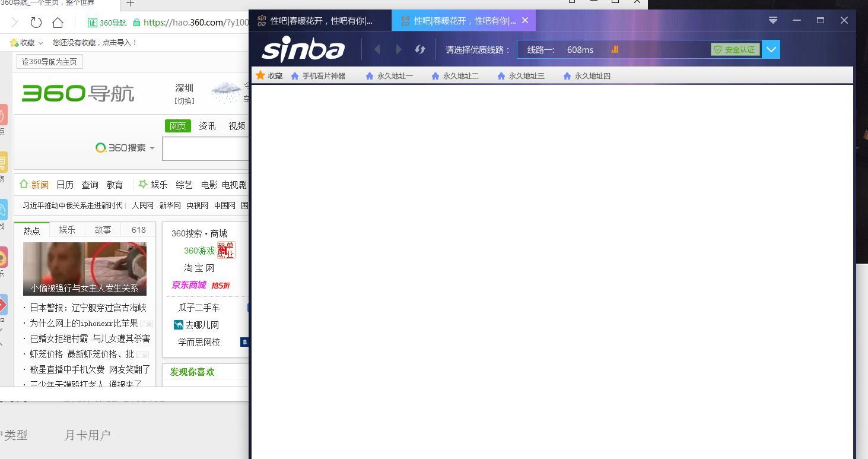Open the 央视网 link

coord(197,205)
